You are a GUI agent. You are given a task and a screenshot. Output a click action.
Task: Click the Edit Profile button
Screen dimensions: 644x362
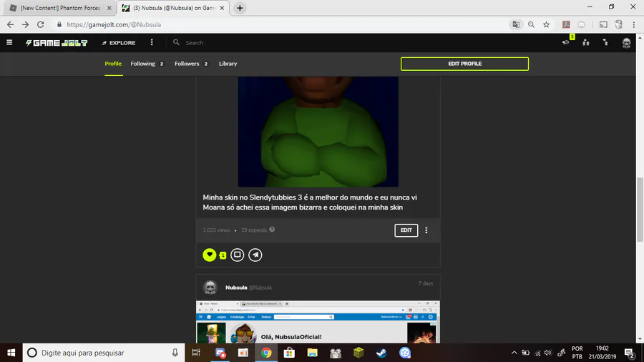pyautogui.click(x=464, y=64)
